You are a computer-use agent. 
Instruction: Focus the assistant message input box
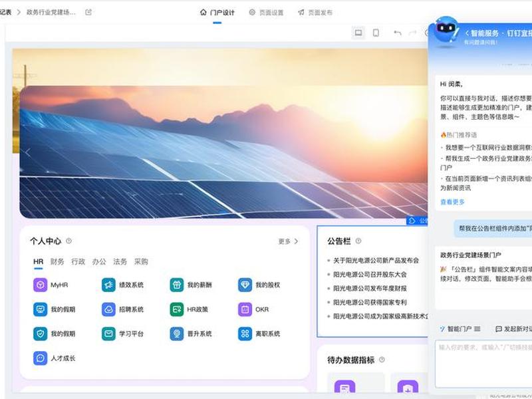coord(483,364)
